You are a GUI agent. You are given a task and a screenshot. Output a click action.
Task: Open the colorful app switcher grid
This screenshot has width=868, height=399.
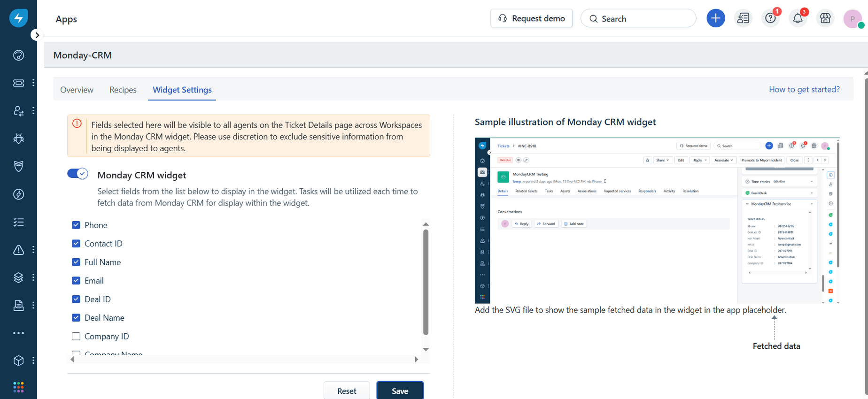click(18, 387)
